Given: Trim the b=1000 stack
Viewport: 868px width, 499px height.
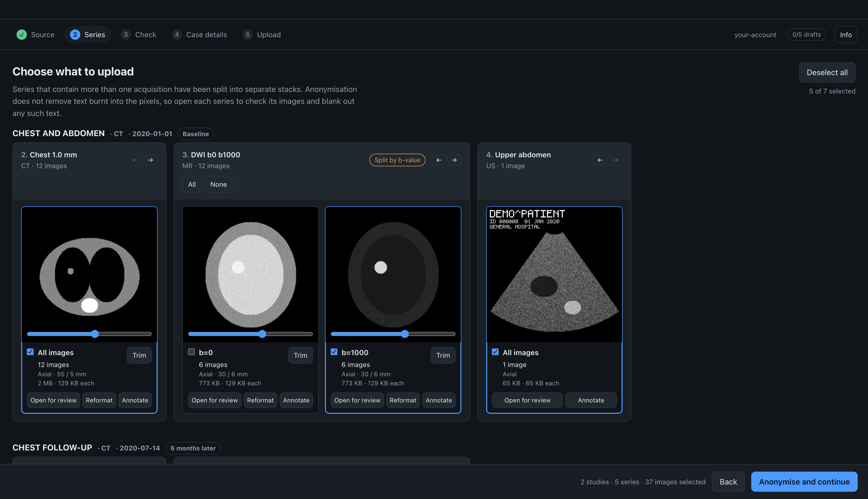Looking at the screenshot, I should pos(443,355).
